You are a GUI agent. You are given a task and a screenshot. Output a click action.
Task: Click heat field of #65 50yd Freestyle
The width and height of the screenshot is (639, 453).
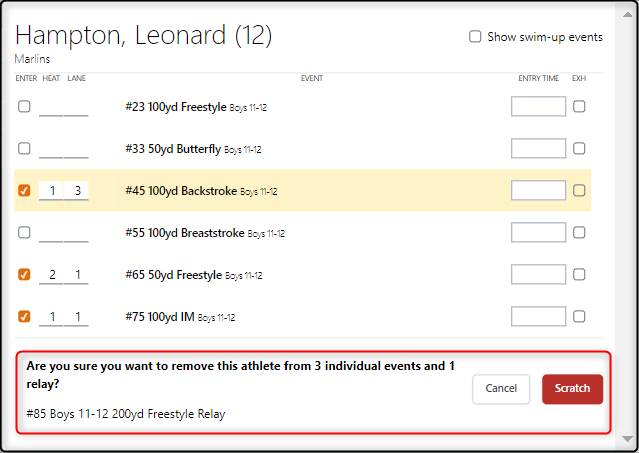(51, 275)
